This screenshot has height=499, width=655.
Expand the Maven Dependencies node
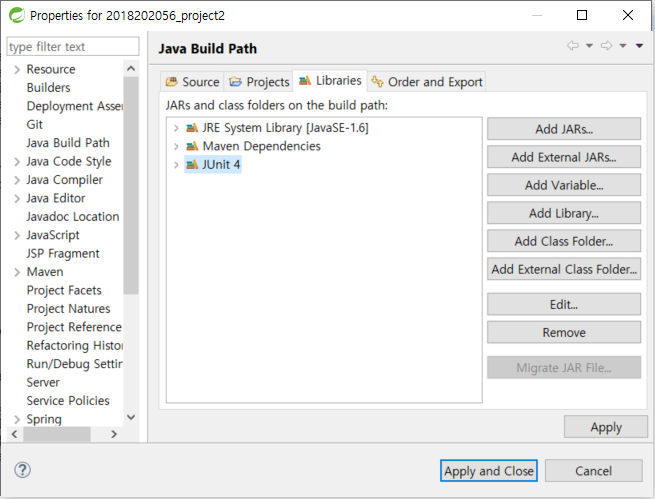[176, 146]
